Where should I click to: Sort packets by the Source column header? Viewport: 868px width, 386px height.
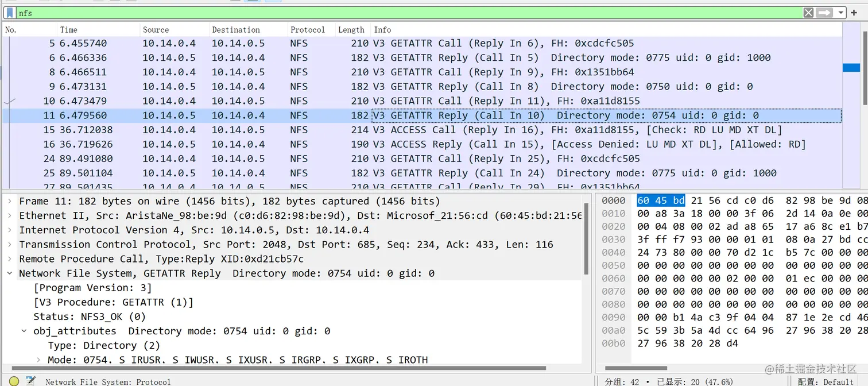click(x=175, y=30)
